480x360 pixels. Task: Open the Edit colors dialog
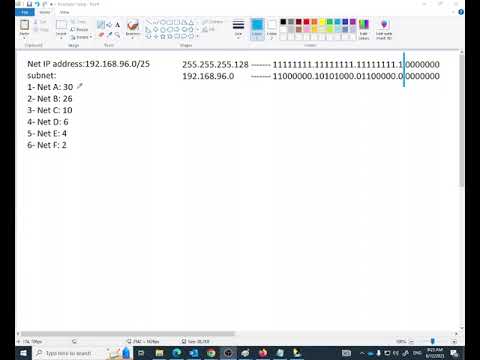pyautogui.click(x=364, y=29)
